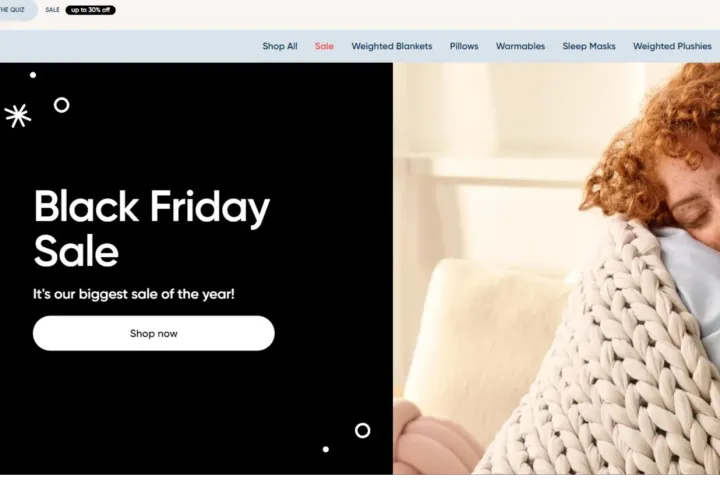
Task: Open the Shop All menu item
Action: [x=280, y=46]
